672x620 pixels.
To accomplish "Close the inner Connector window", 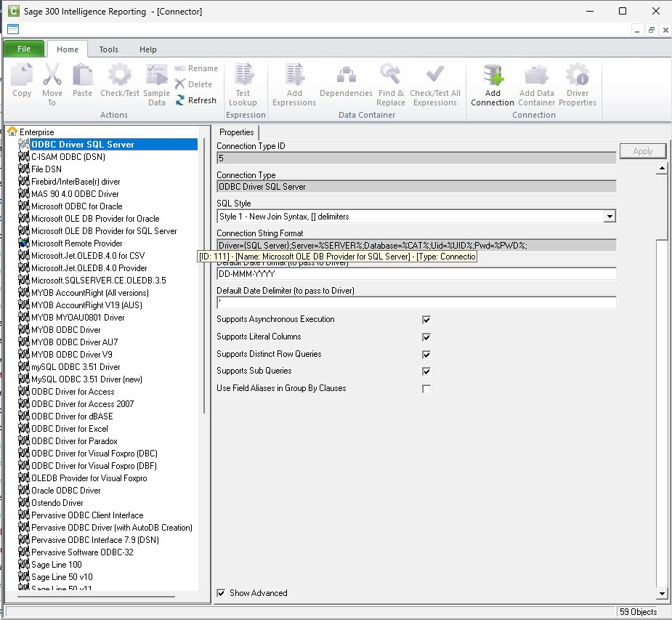I will pyautogui.click(x=665, y=30).
